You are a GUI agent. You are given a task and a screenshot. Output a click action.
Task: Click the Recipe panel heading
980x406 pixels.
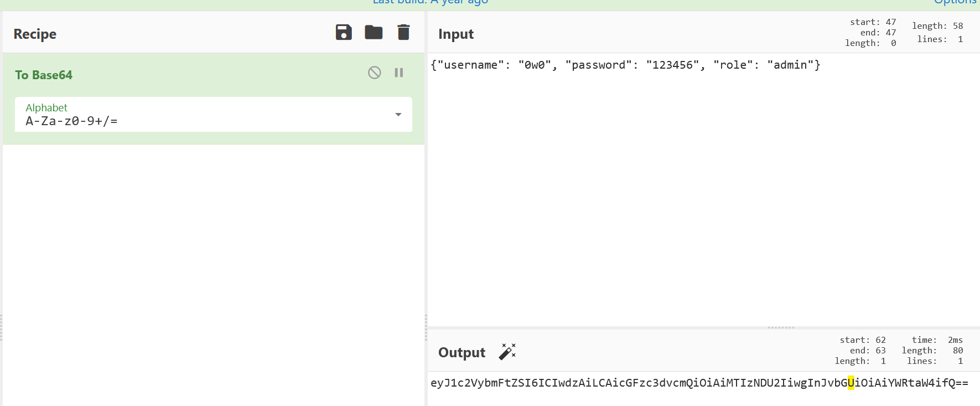(x=35, y=34)
